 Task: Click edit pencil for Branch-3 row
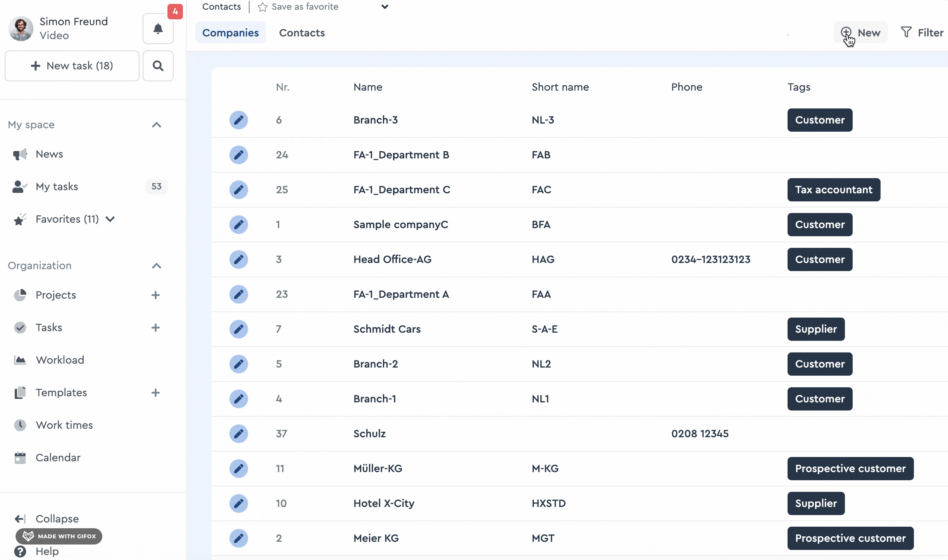(x=238, y=120)
